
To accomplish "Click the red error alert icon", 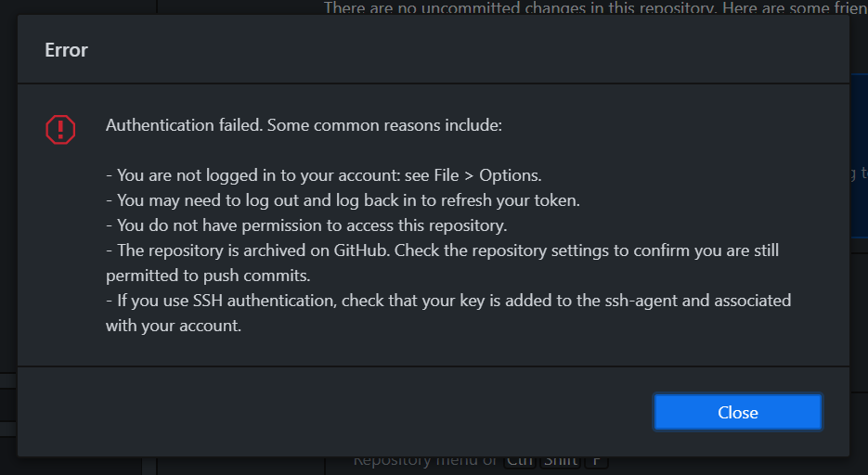I will pos(60,129).
